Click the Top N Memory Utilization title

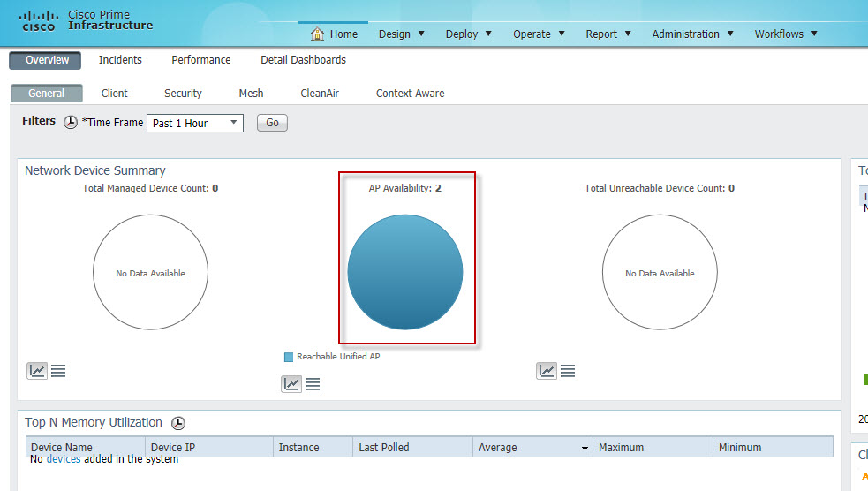click(94, 422)
